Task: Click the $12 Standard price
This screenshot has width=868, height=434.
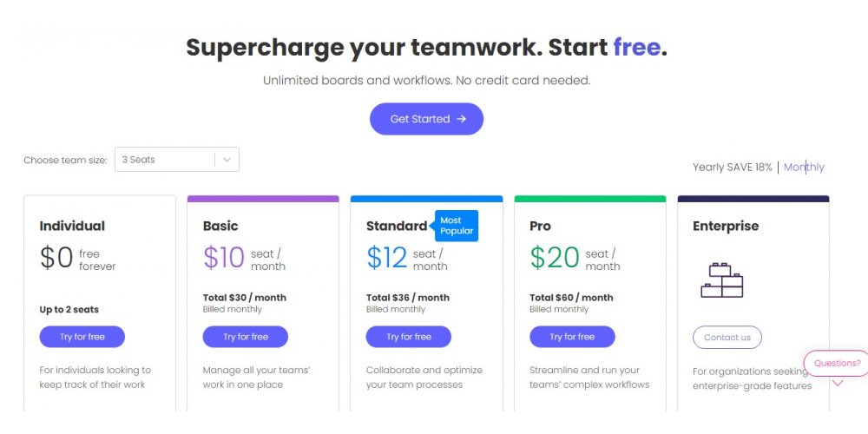Action: (x=386, y=258)
